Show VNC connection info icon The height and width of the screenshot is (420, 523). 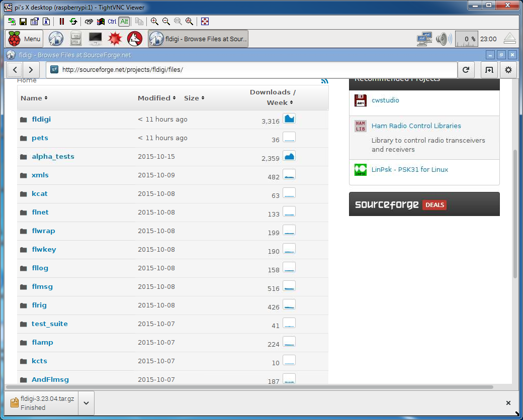[46, 22]
